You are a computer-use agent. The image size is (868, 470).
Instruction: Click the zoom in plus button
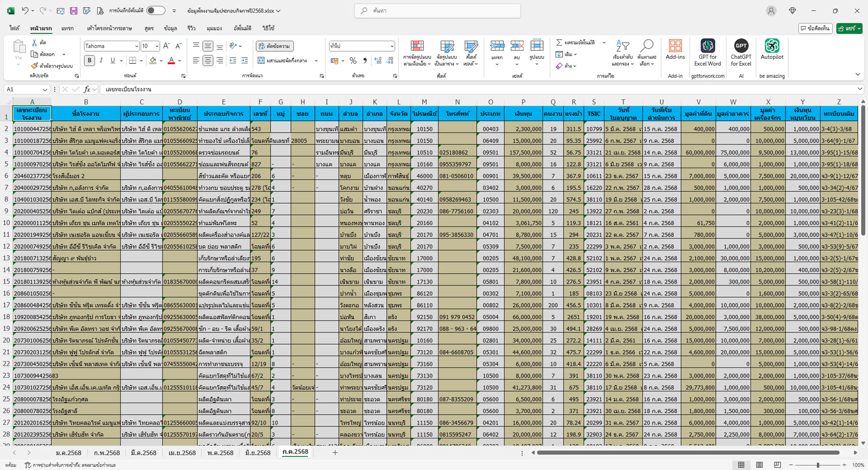tap(844, 465)
